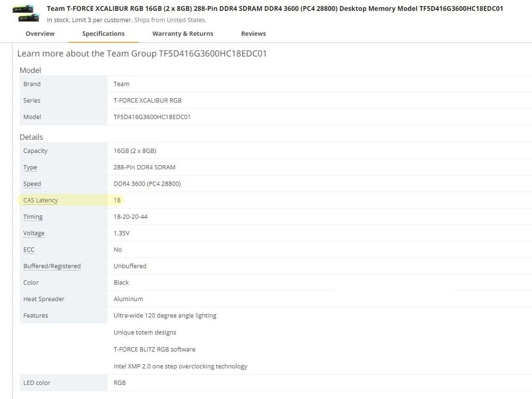Screen dimensions: 532x399
Task: Click 'Unique totem designs' feature text
Action: point(145,332)
